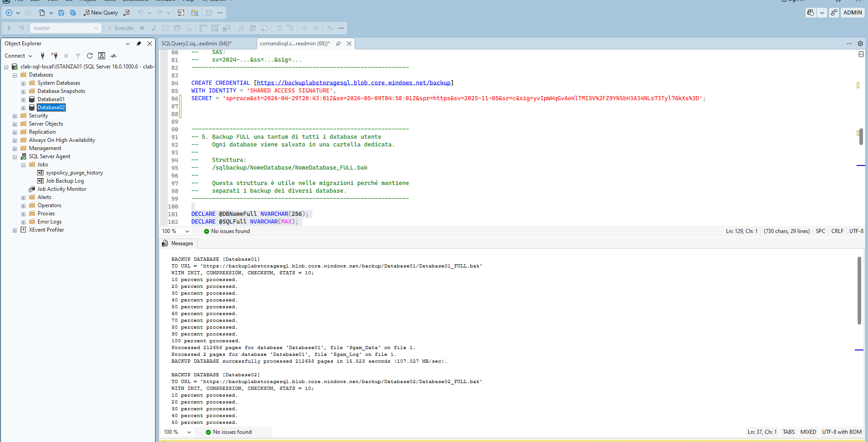Screen dimensions: 868x442
Task: Open the backuplabstoragesql blob URL link
Action: pos(354,83)
